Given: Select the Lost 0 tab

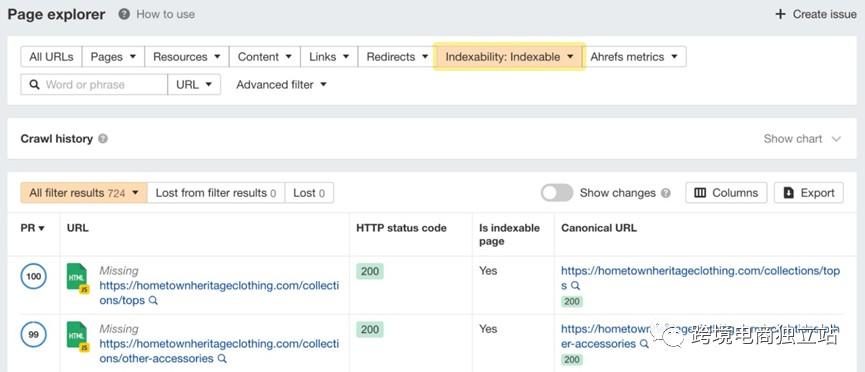Looking at the screenshot, I should 309,193.
